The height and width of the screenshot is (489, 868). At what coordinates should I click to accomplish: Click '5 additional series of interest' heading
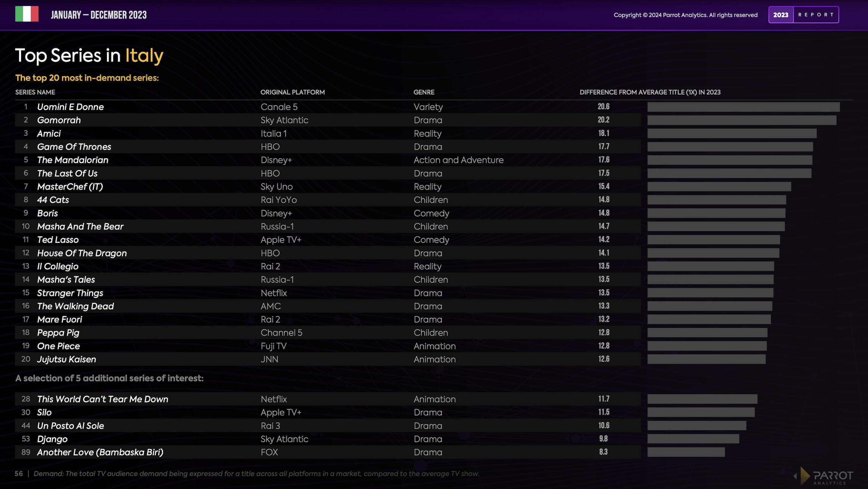(x=110, y=378)
